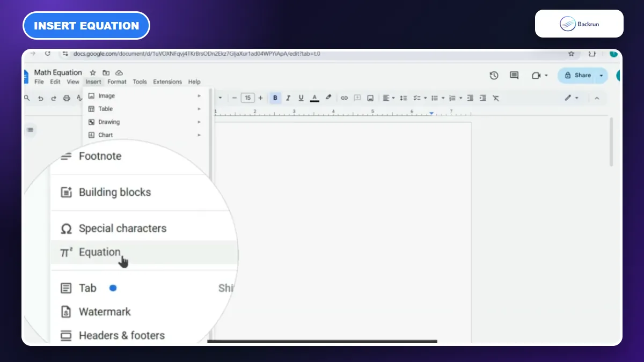Viewport: 644px width, 362px height.
Task: Print the document
Action: point(67,98)
